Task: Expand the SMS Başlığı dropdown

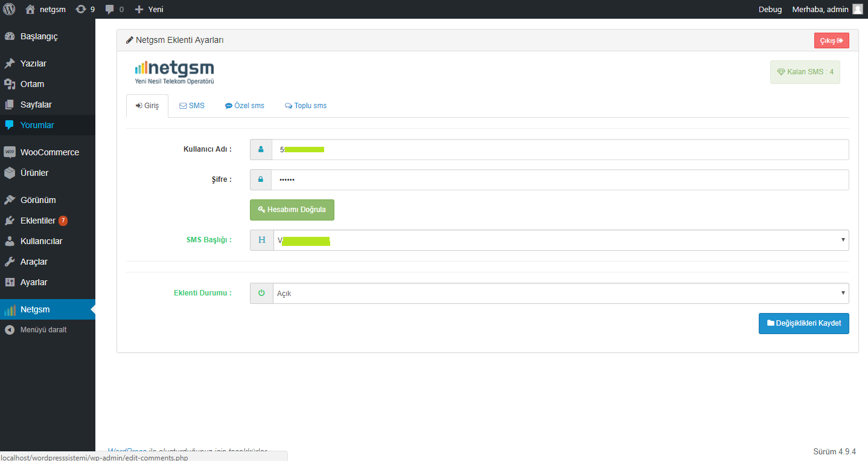Action: coord(560,240)
